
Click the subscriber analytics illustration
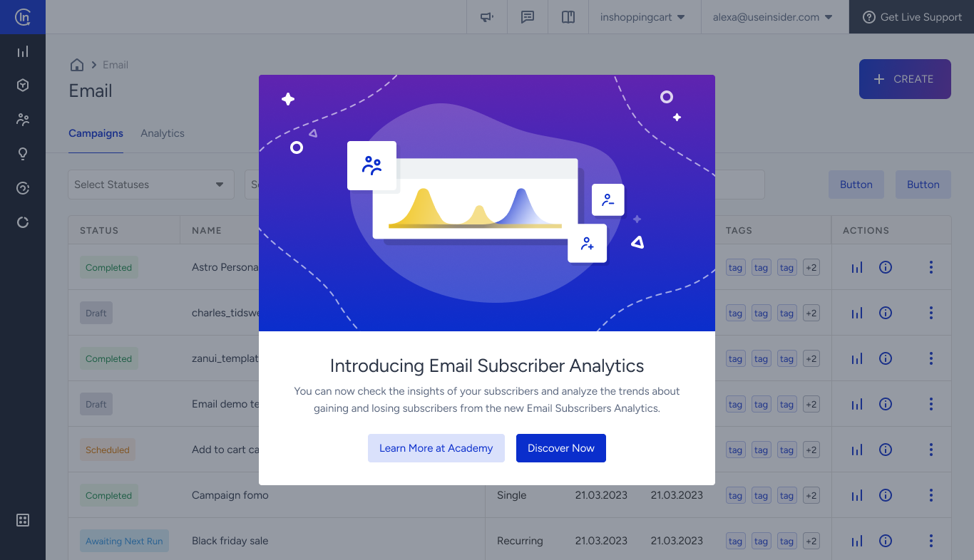coord(487,203)
